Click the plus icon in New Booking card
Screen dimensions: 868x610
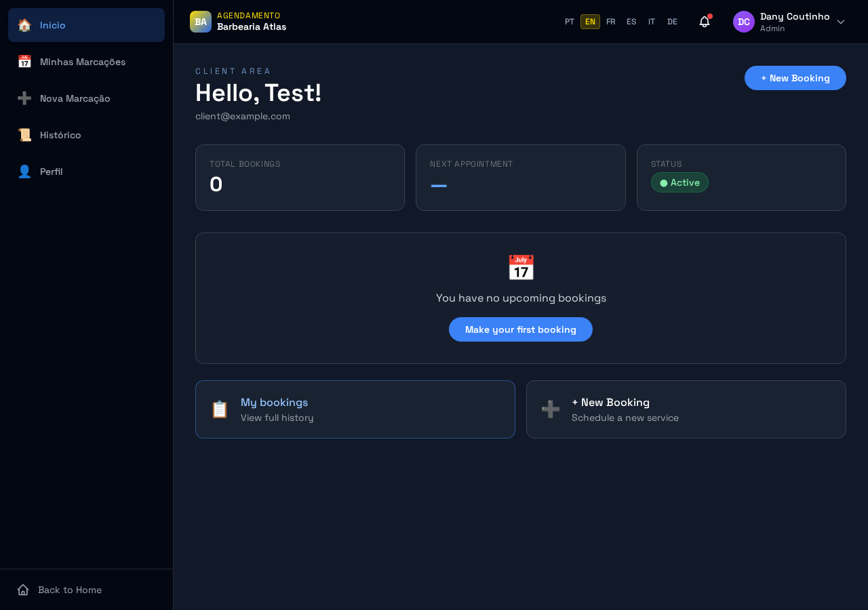coord(551,409)
